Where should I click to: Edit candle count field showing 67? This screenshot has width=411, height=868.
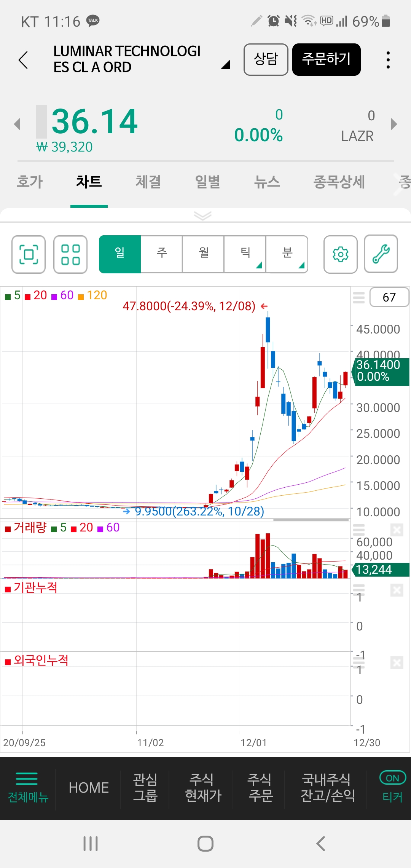point(389,297)
